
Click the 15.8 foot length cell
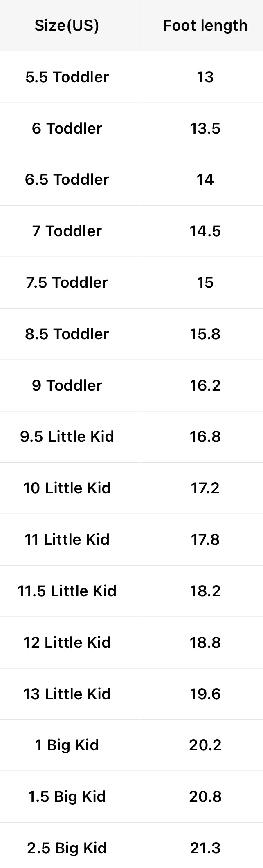pos(205,334)
